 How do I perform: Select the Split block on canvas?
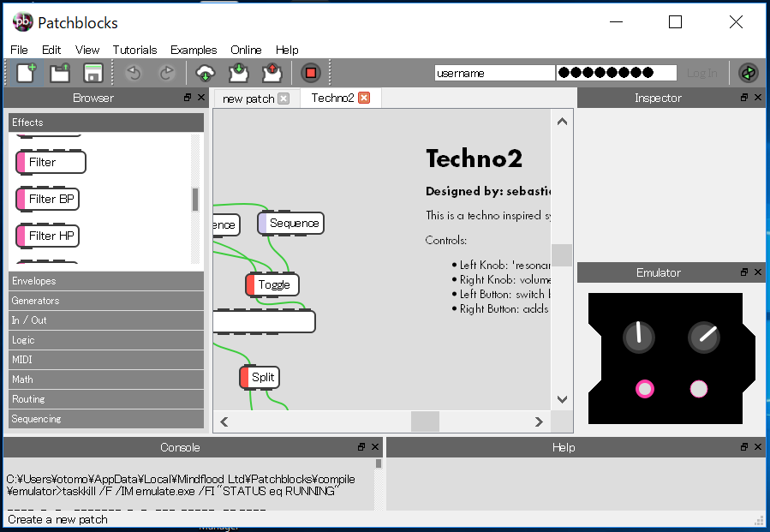[x=260, y=377]
